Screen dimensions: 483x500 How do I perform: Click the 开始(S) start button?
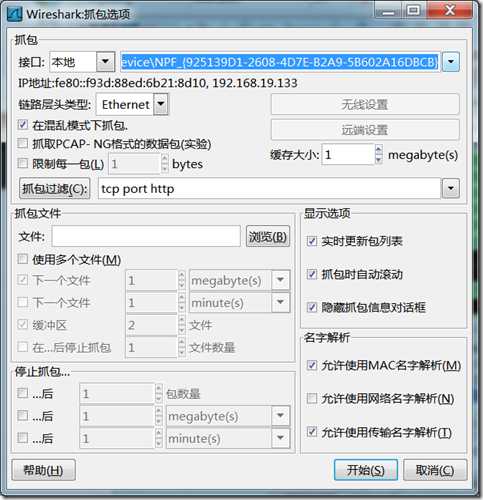pos(366,470)
